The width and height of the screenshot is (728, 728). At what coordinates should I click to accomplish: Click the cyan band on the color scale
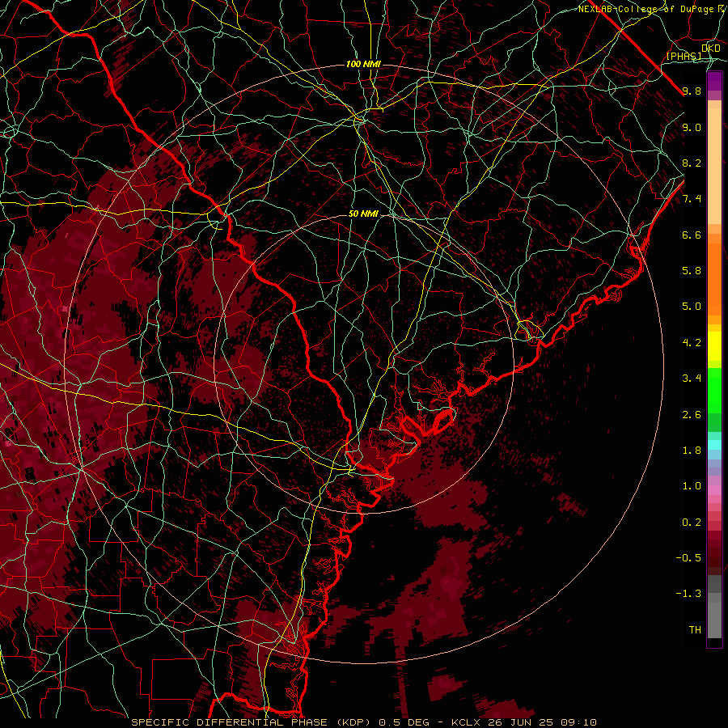coord(714,445)
